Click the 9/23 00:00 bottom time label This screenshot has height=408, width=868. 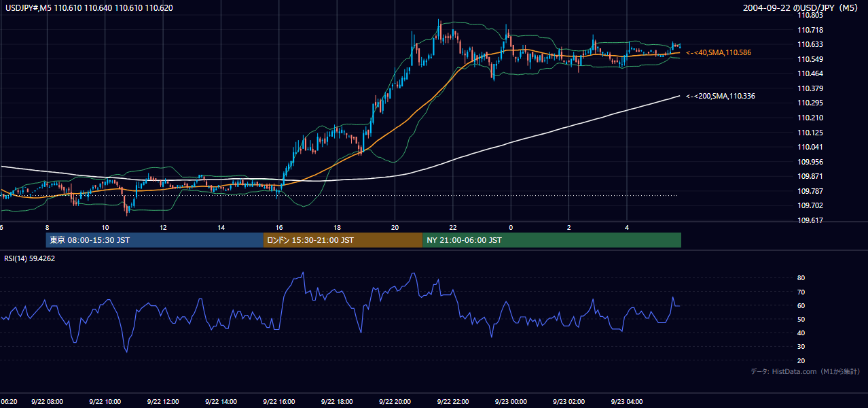point(511,401)
